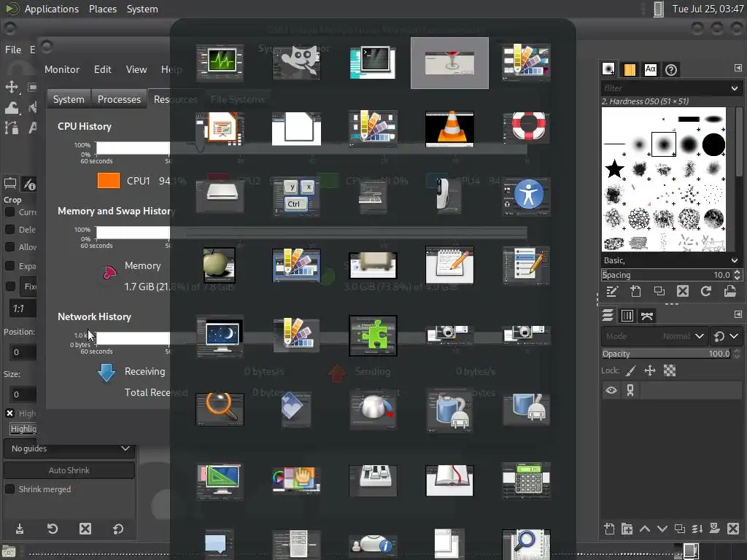The image size is (747, 560).
Task: Raise layer with the up arrow
Action: coord(645,529)
